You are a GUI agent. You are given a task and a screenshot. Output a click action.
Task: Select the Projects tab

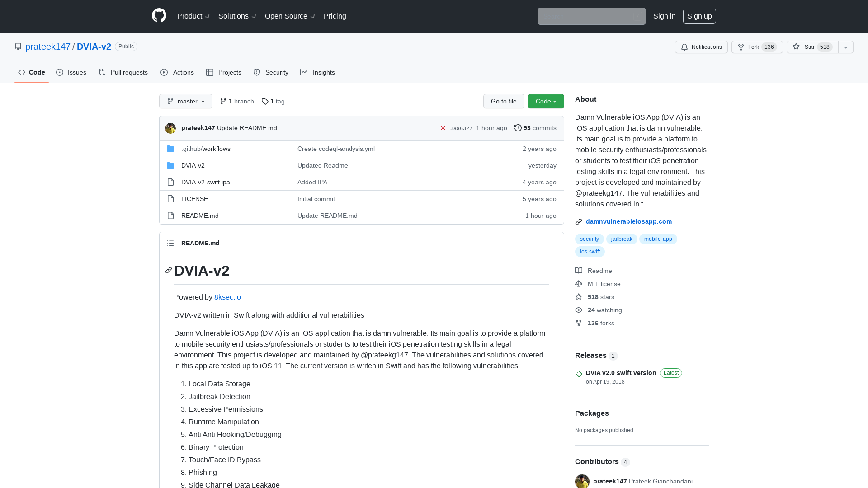[224, 72]
